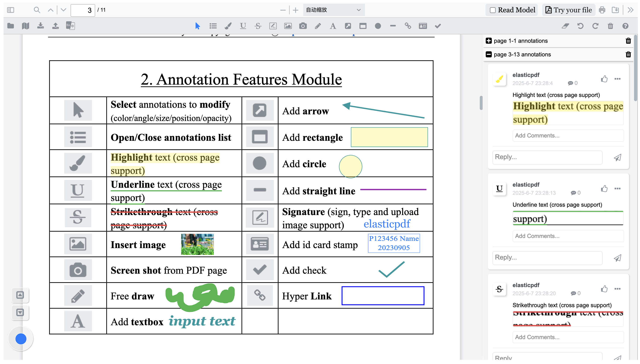Select the insert image tool
This screenshot has height=364, width=640.
288,26
